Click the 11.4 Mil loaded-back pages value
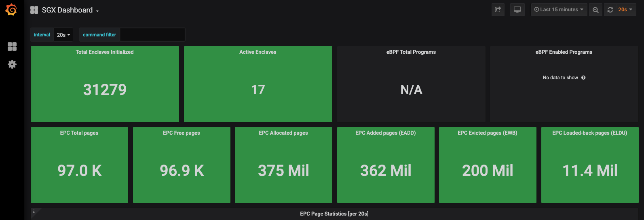Image resolution: width=644 pixels, height=220 pixels. coord(590,171)
